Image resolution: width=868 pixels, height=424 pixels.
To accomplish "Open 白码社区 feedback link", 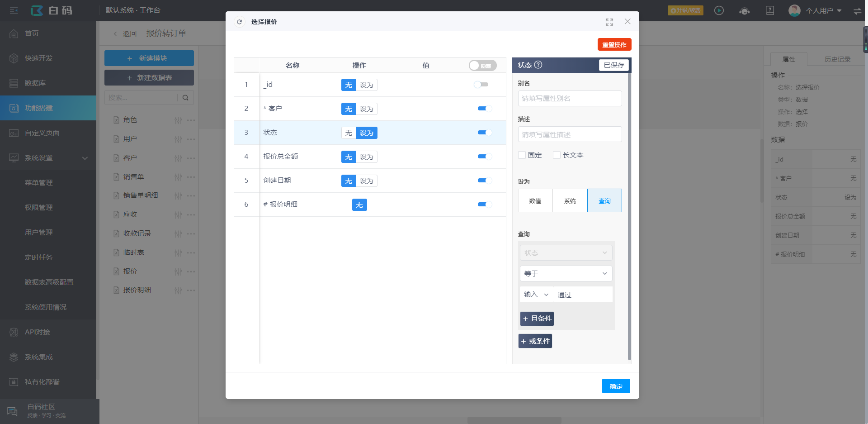I will [x=49, y=411].
